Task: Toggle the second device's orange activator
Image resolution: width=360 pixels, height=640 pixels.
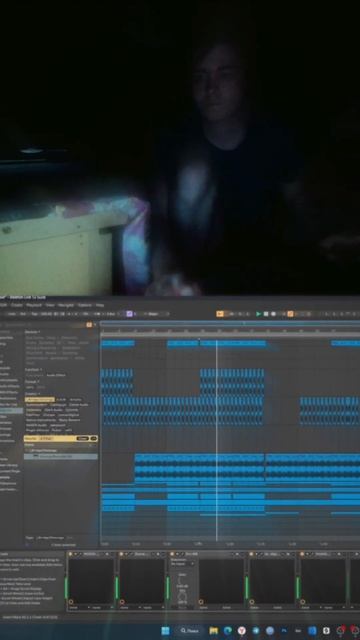Action: (121, 554)
